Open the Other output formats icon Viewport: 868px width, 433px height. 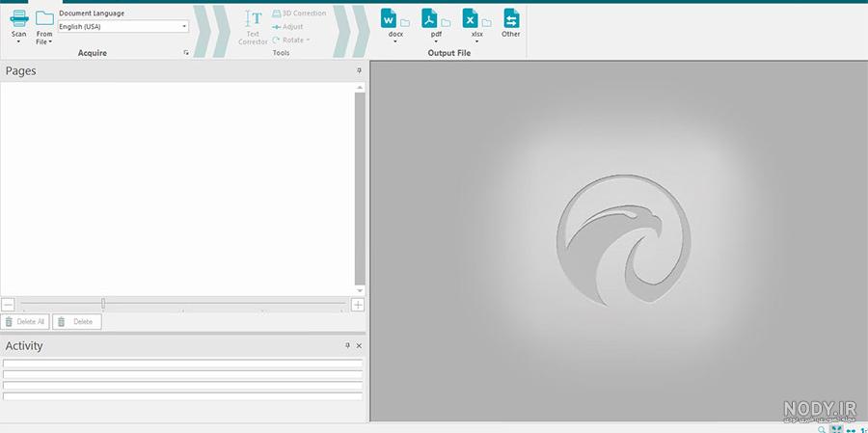[x=511, y=19]
